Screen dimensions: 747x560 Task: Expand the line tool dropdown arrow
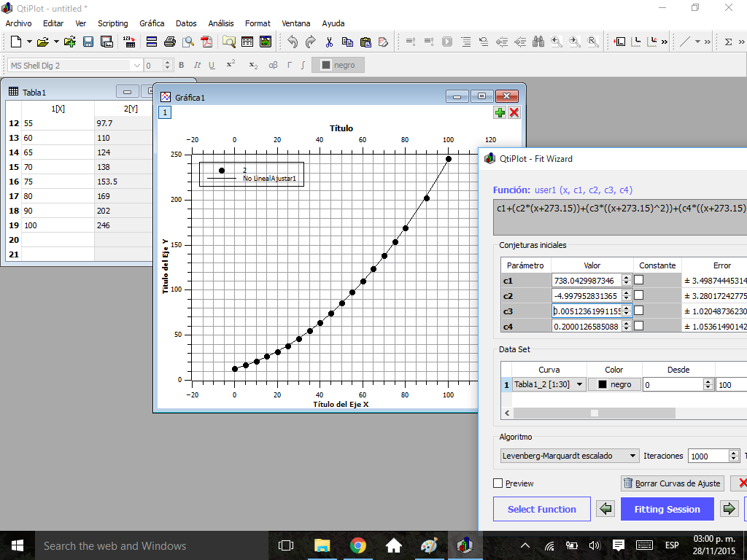(x=698, y=42)
